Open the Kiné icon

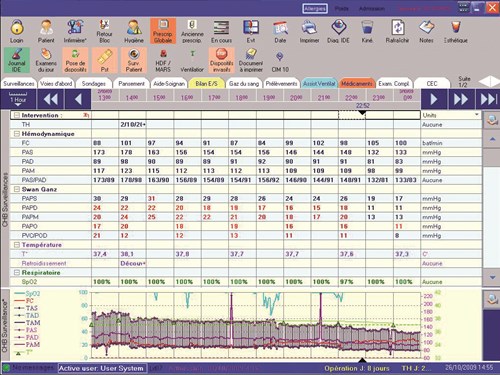[367, 31]
